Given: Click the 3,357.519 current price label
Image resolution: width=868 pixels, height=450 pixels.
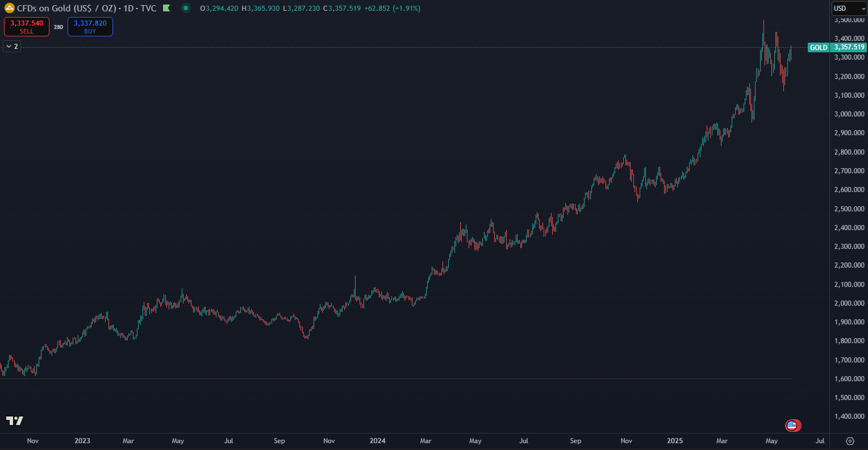Looking at the screenshot, I should point(849,48).
